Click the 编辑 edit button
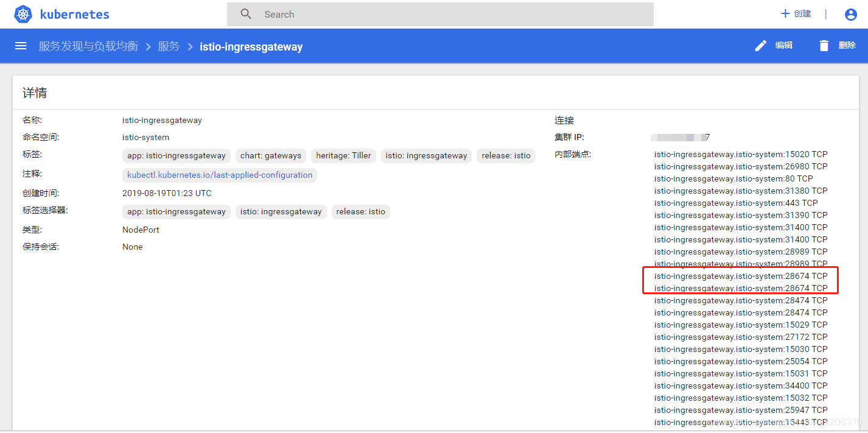Screen dimensions: 868x433 pyautogui.click(x=773, y=46)
